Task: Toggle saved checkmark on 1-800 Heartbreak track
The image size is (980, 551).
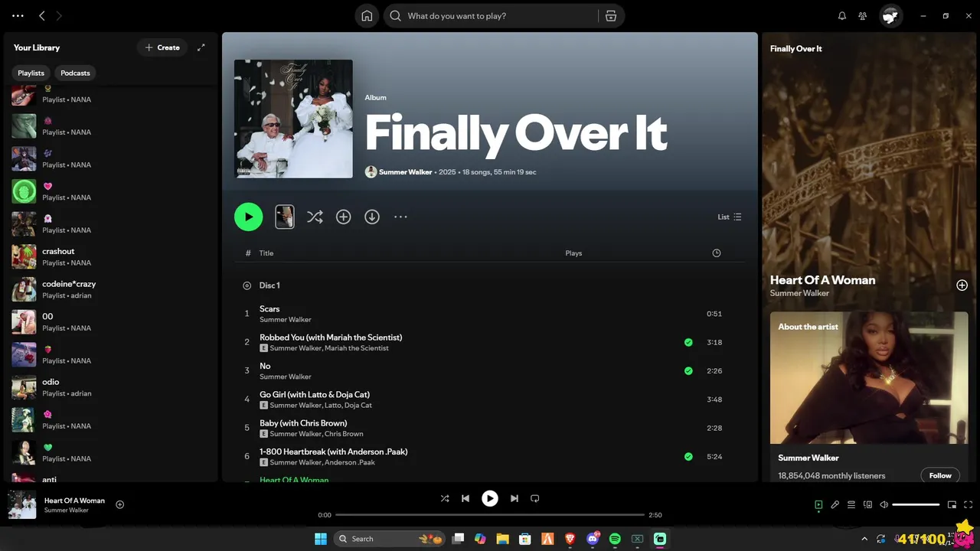Action: click(688, 456)
